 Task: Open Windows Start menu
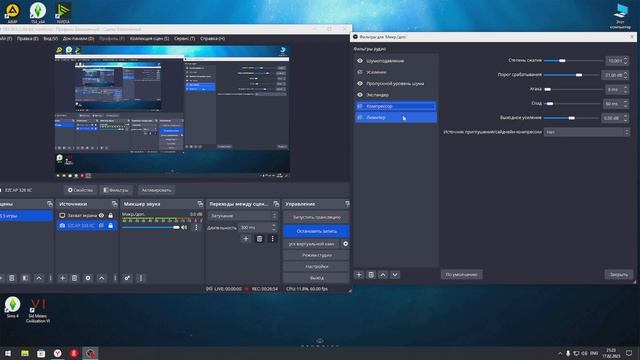(x=8, y=353)
